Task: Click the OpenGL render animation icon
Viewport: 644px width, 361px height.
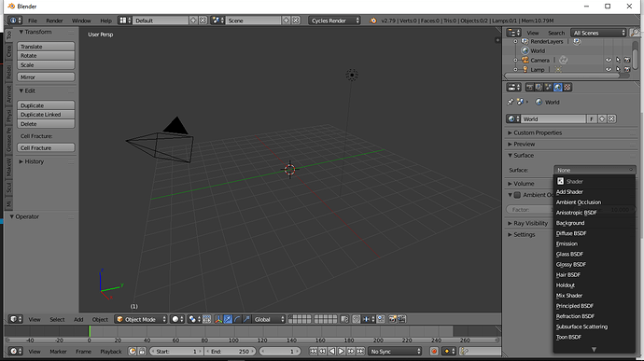Action: 401,319
